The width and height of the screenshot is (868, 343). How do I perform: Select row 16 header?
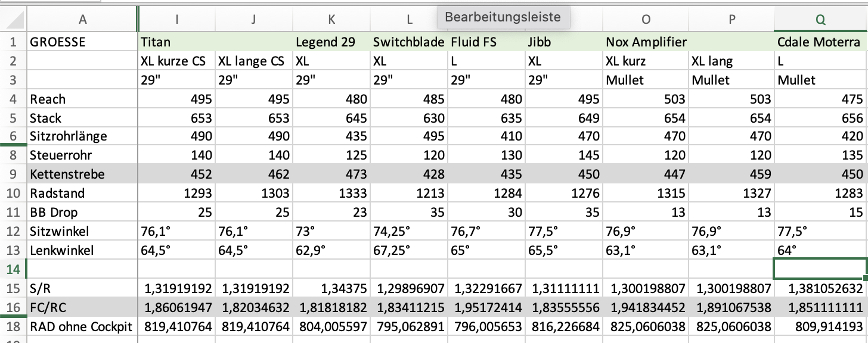pos(13,307)
